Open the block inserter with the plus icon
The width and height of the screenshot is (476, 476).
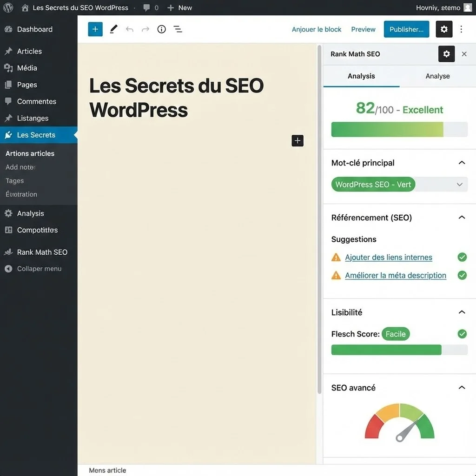tap(95, 29)
